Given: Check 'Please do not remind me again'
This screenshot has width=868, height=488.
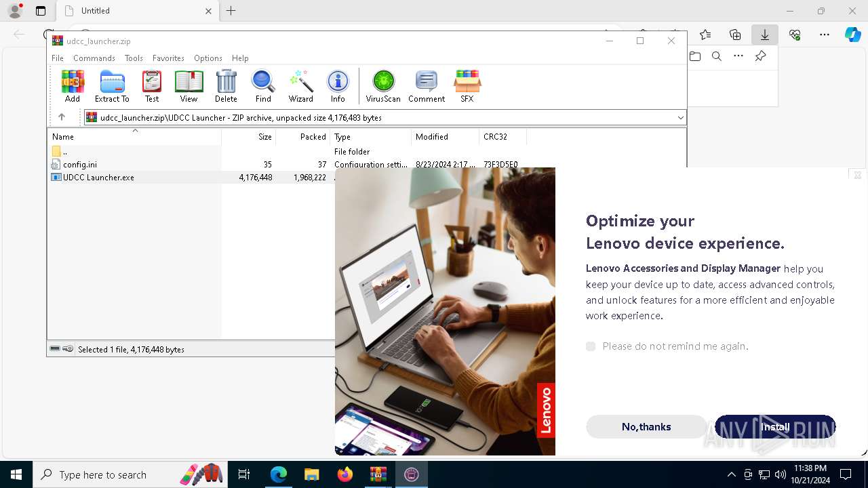Looking at the screenshot, I should tap(591, 346).
